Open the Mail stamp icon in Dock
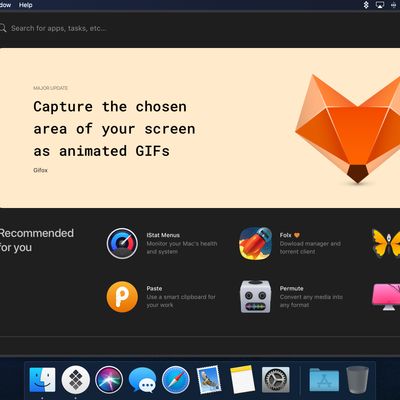The image size is (400, 400). [209, 380]
